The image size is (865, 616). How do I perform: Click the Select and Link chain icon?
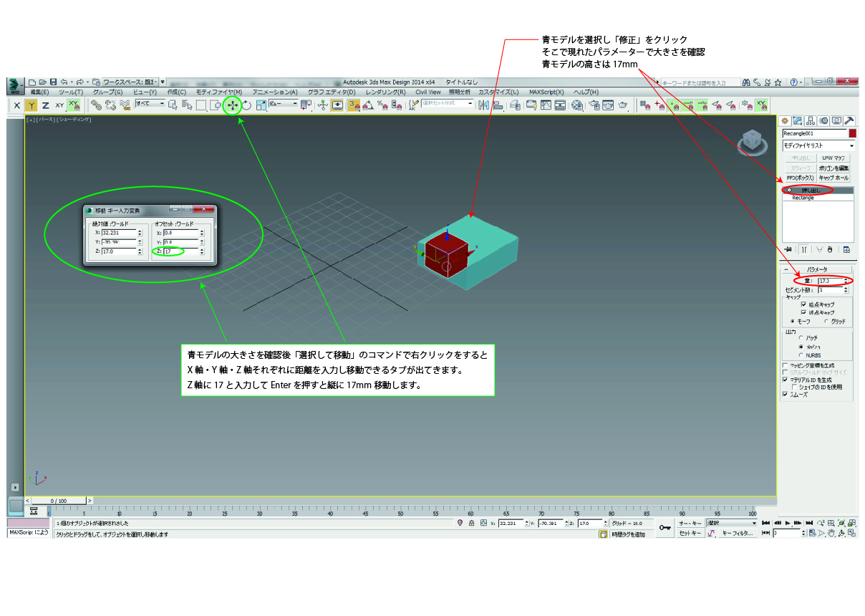coord(96,105)
